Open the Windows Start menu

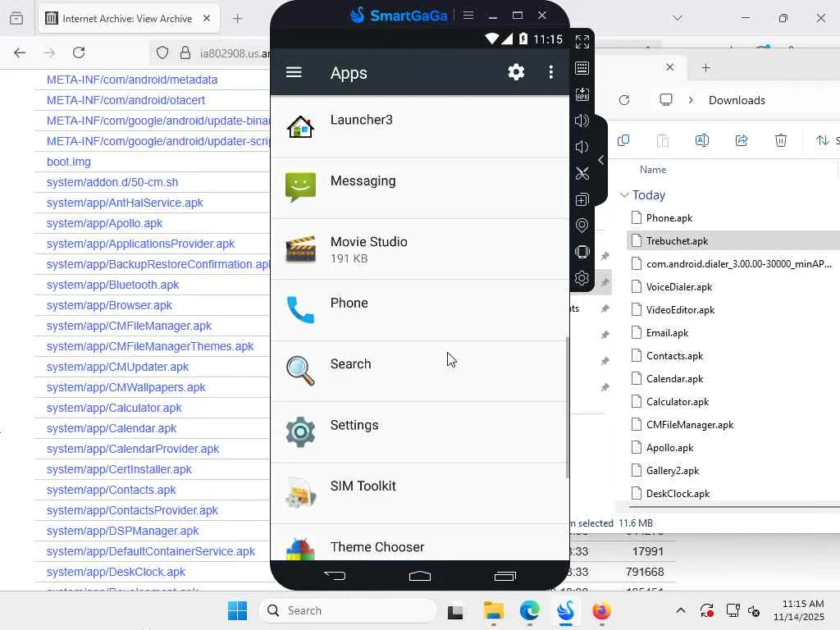[x=237, y=610]
